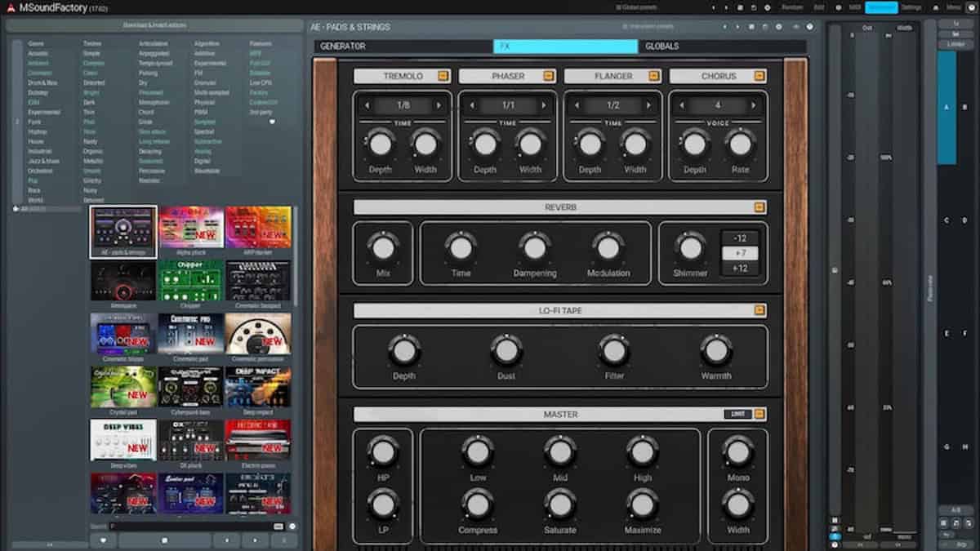Click the favorites heart button below browser

coord(103,540)
